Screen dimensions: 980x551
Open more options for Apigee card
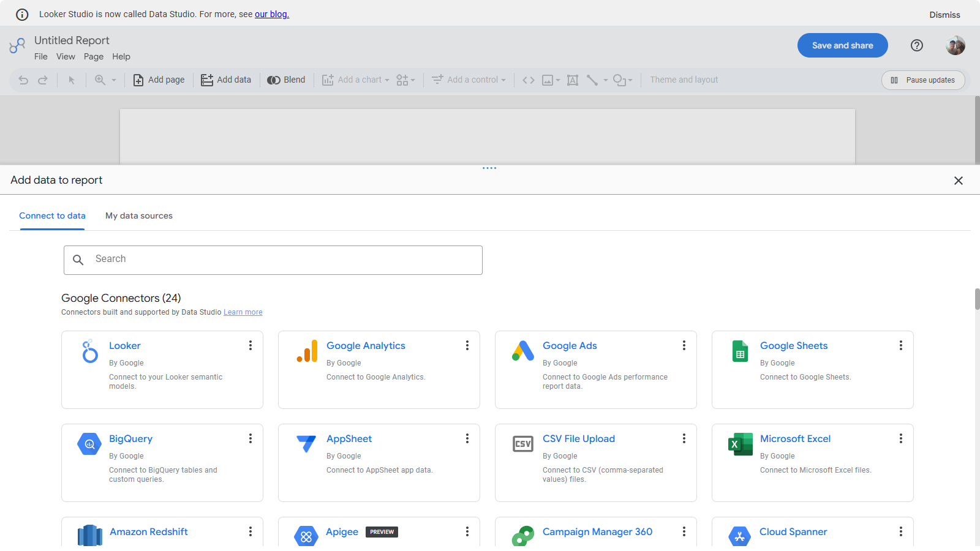pos(467,531)
